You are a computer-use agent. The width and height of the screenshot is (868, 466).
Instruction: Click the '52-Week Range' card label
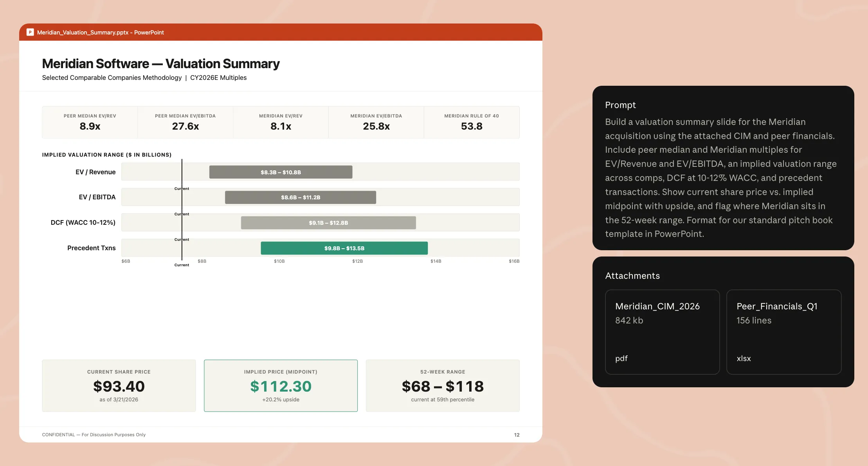(443, 372)
